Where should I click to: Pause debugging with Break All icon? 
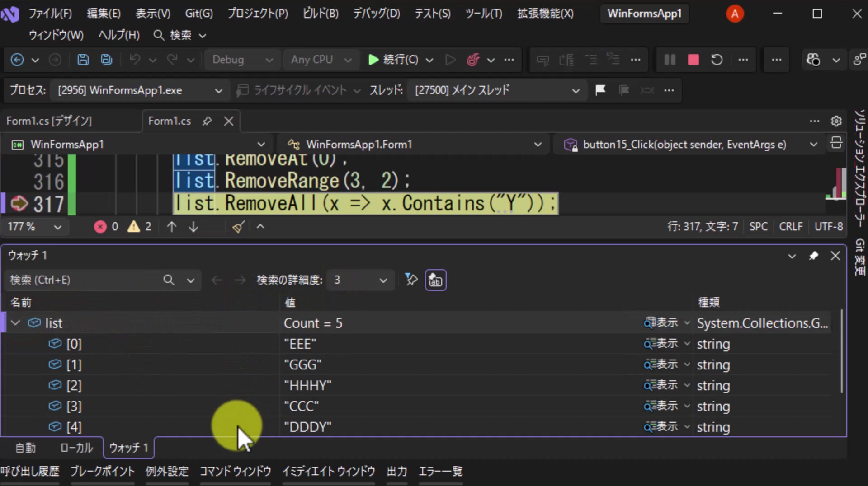pyautogui.click(x=670, y=60)
